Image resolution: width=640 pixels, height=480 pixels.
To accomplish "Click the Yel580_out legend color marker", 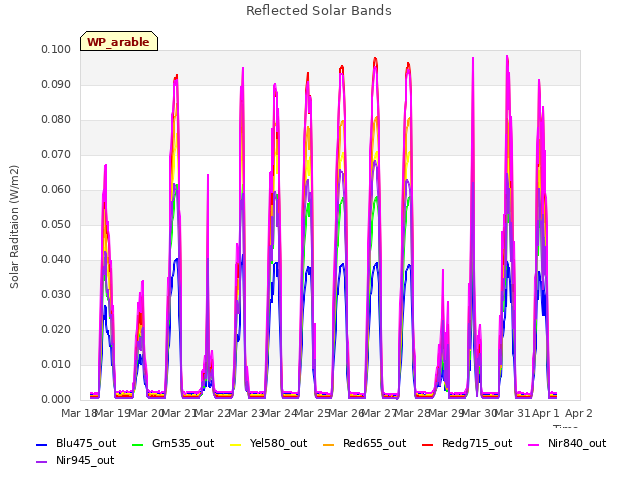I will [x=236, y=444].
